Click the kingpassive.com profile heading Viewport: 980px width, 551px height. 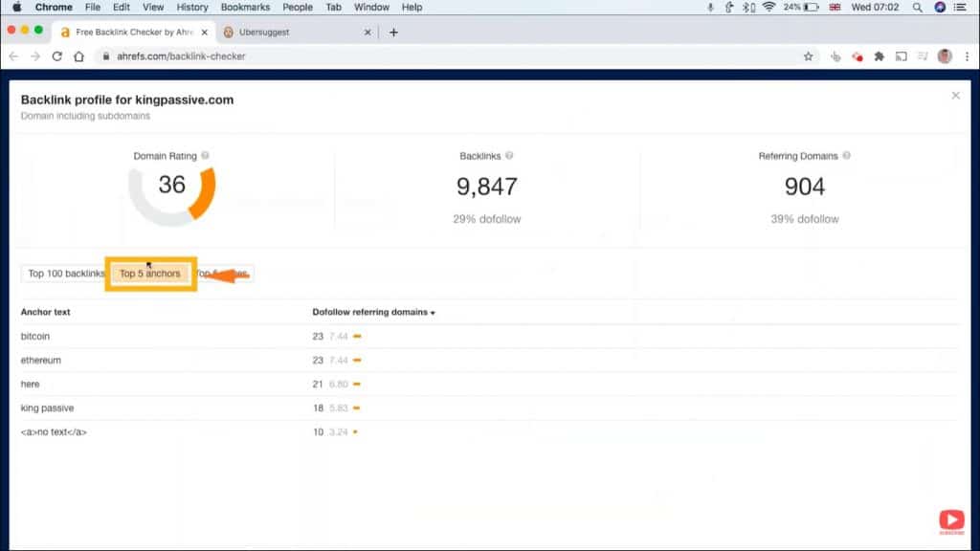click(x=127, y=99)
